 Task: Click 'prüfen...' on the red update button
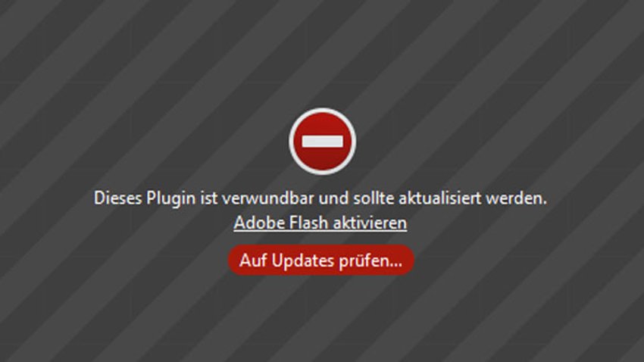coord(370,261)
